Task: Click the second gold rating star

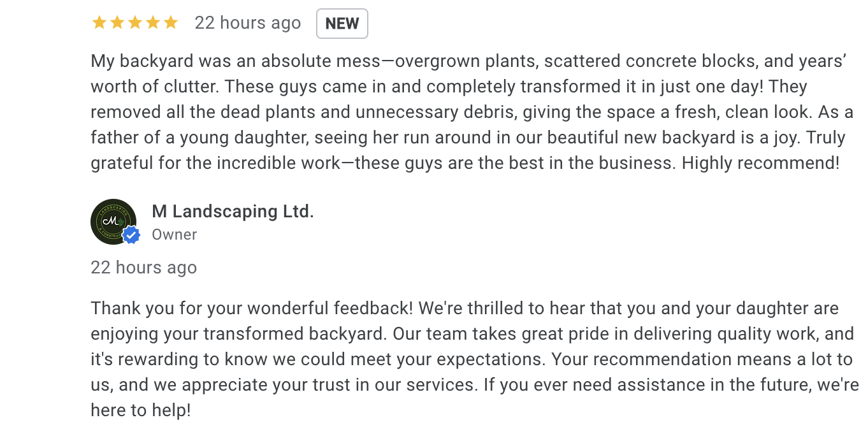Action: click(117, 24)
